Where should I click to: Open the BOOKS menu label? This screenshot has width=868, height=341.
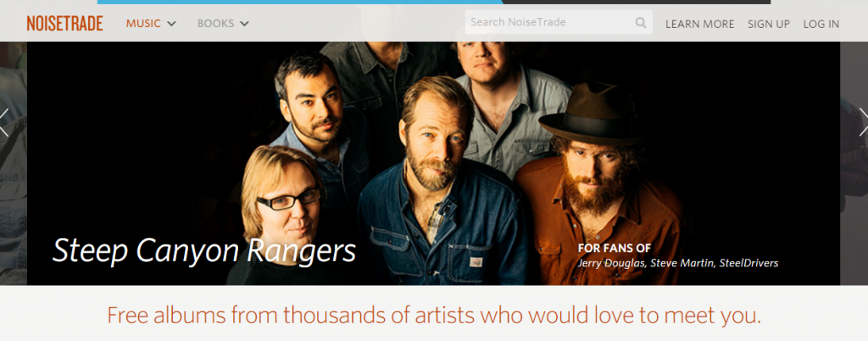pos(216,23)
